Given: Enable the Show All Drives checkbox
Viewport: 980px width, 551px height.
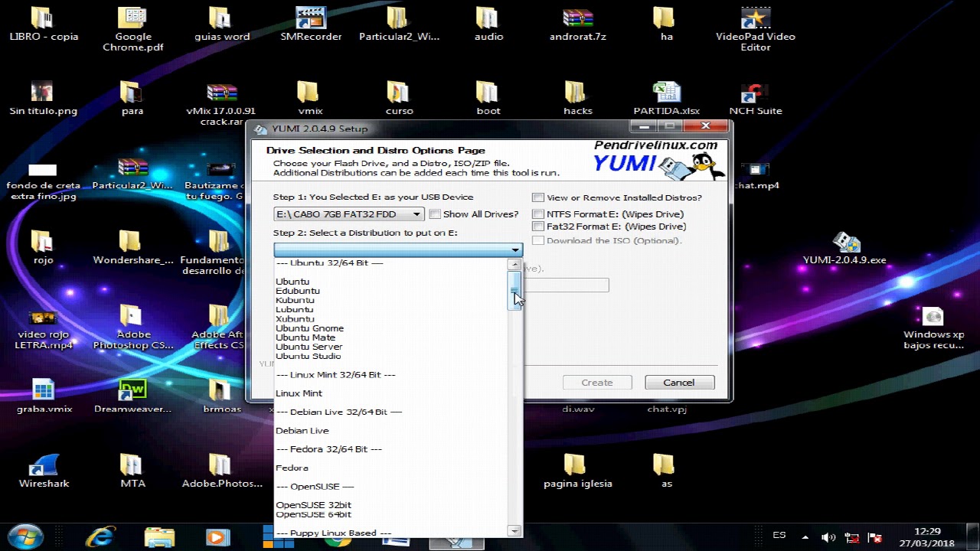Looking at the screenshot, I should [435, 214].
